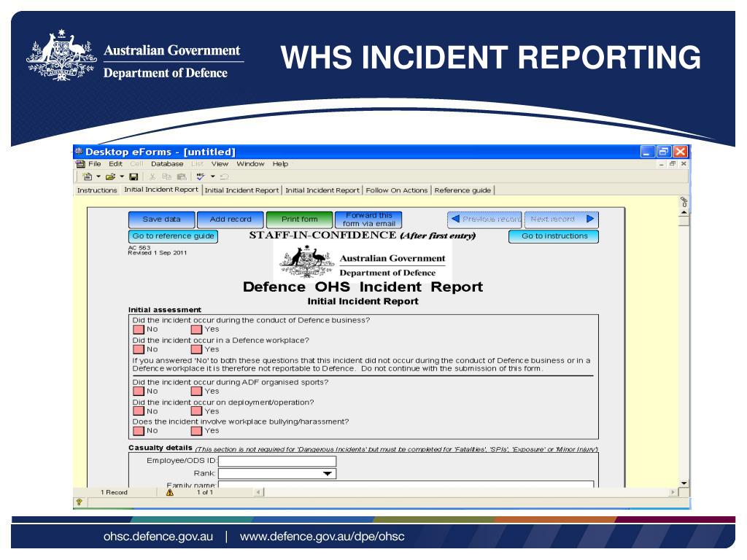Image resolution: width=747 pixels, height=560 pixels.
Task: Click the Go to instructions button
Action: pyautogui.click(x=554, y=236)
